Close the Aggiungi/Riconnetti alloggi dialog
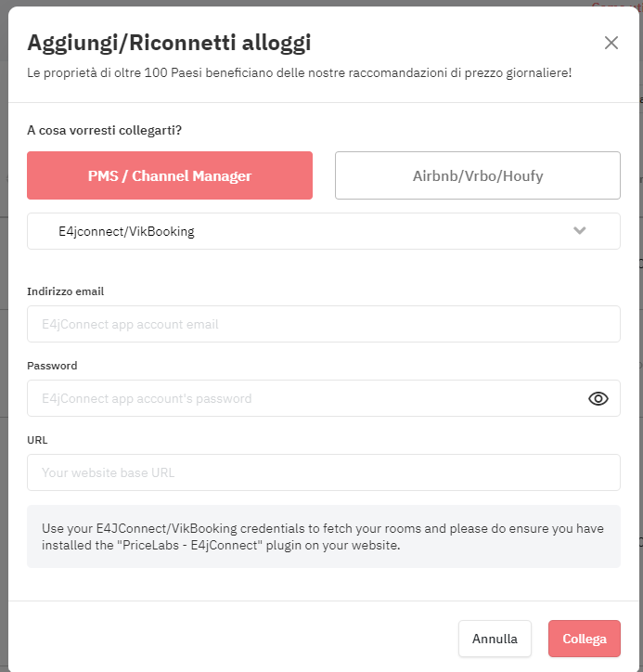 611,43
